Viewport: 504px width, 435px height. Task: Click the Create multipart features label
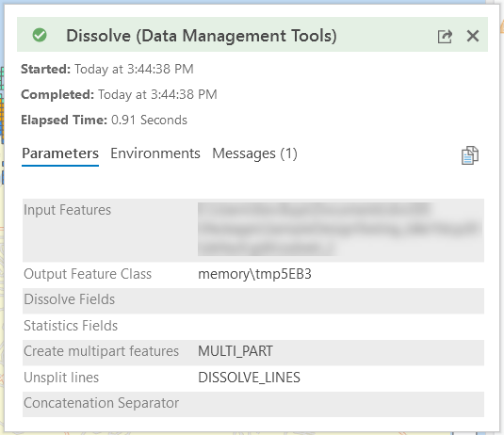point(101,351)
